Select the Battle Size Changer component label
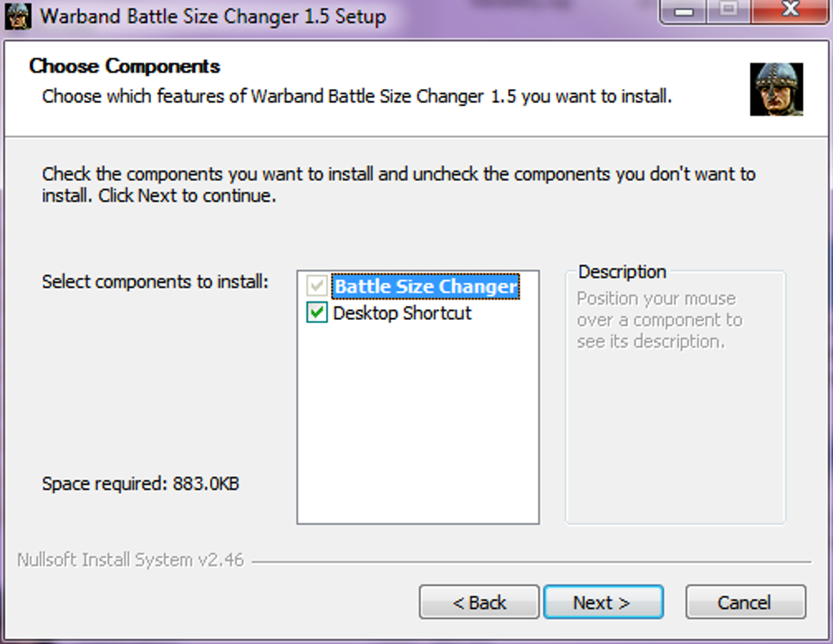The height and width of the screenshot is (644, 833). point(425,286)
